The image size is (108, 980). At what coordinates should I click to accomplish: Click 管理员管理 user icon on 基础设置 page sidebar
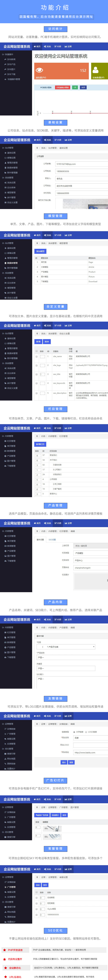(x=5, y=163)
